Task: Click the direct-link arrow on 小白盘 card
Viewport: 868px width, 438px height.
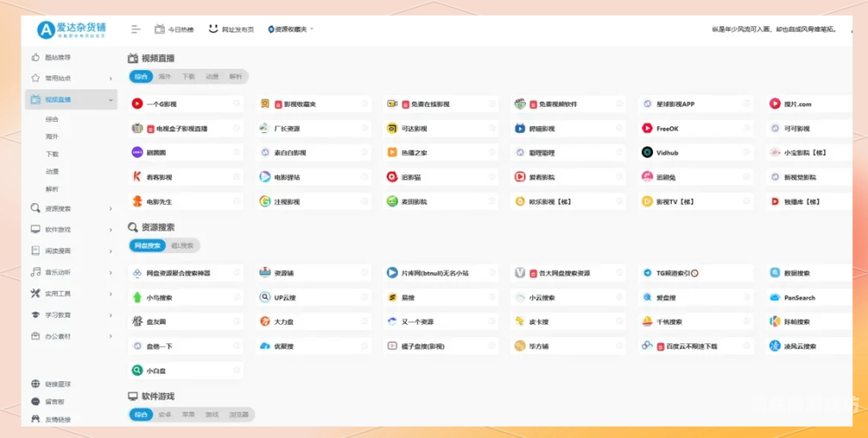Action: pyautogui.click(x=237, y=370)
